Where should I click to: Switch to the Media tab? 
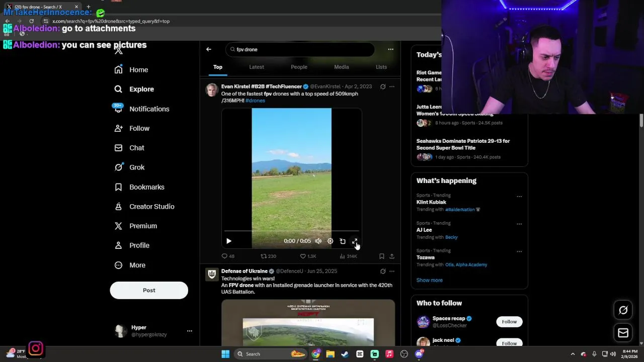[342, 67]
